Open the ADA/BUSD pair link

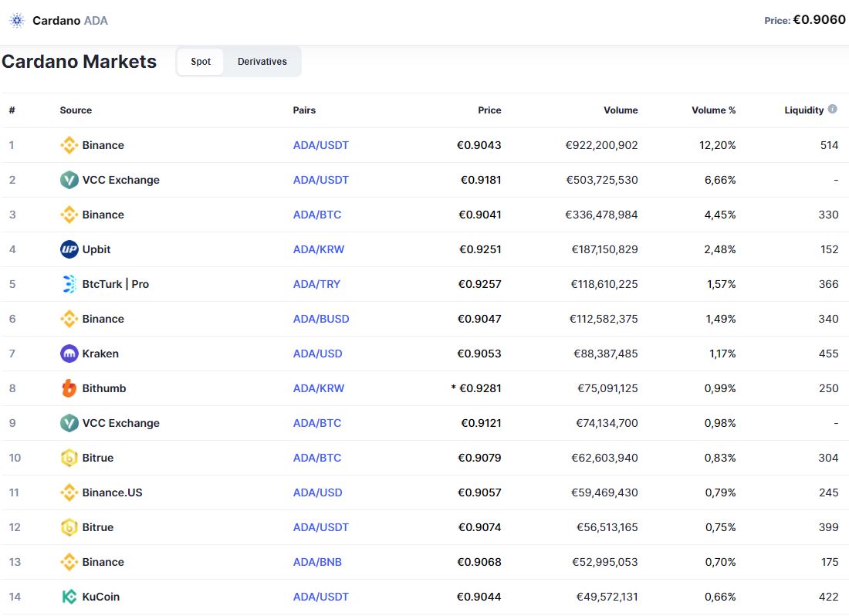[321, 319]
